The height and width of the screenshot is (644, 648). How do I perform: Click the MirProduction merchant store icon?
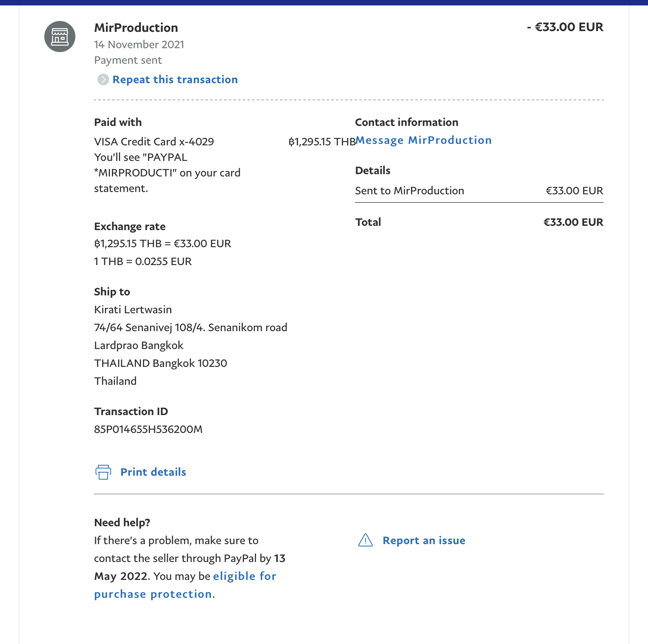pos(60,37)
